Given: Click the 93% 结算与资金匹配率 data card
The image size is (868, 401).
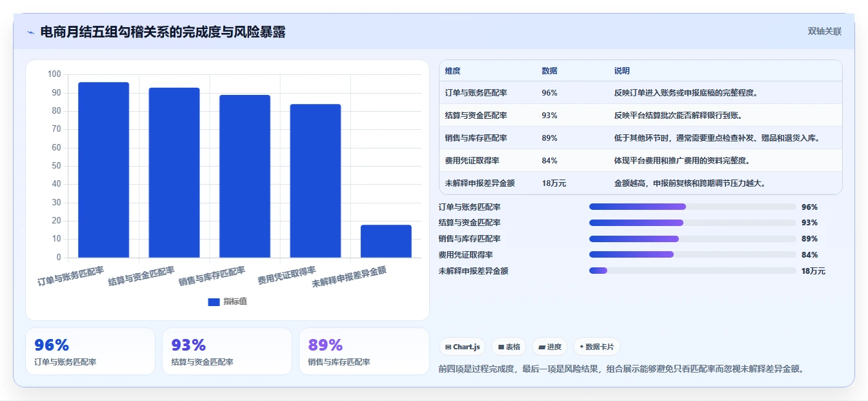Looking at the screenshot, I should pyautogui.click(x=227, y=351).
